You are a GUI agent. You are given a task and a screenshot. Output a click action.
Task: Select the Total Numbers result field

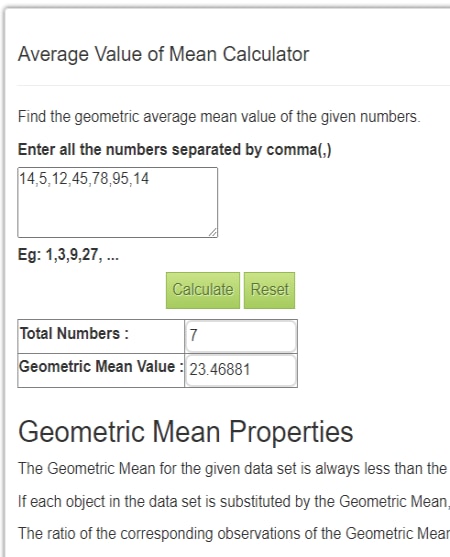coord(241,336)
